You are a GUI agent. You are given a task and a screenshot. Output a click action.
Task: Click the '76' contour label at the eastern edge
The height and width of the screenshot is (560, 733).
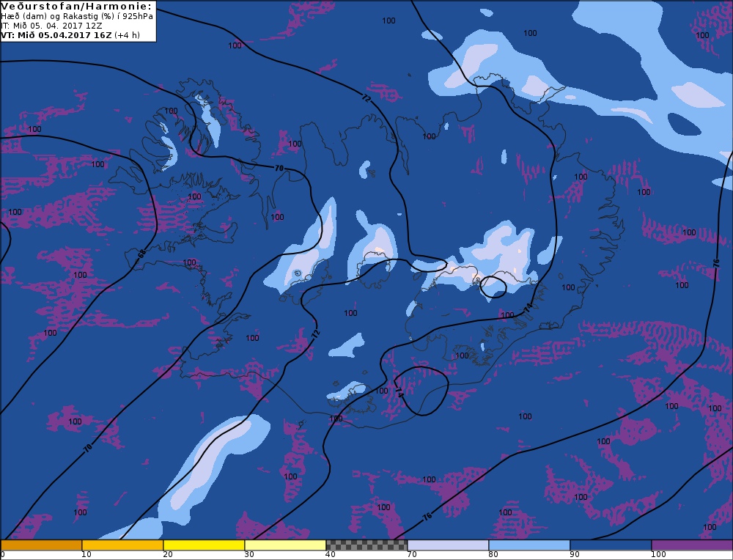716,262
